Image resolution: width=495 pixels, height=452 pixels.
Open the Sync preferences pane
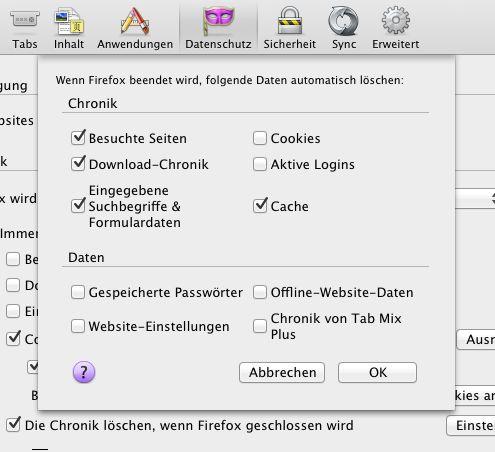pos(344,29)
